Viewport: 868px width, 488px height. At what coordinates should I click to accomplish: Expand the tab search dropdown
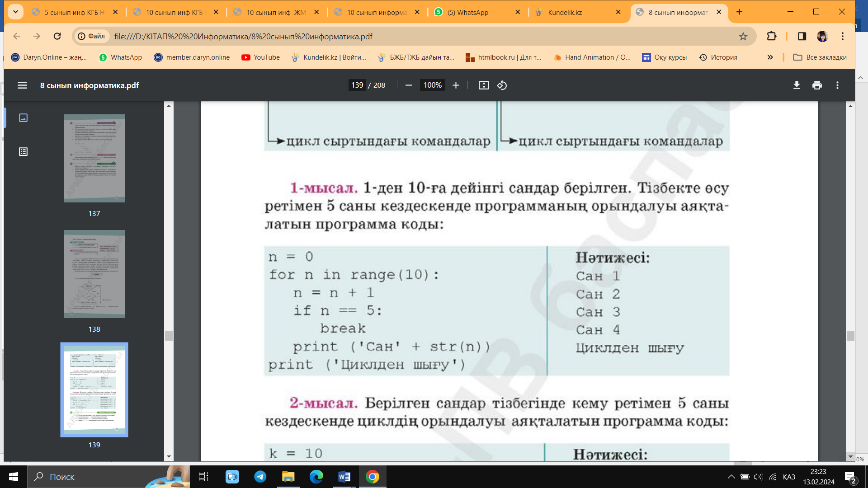point(15,12)
